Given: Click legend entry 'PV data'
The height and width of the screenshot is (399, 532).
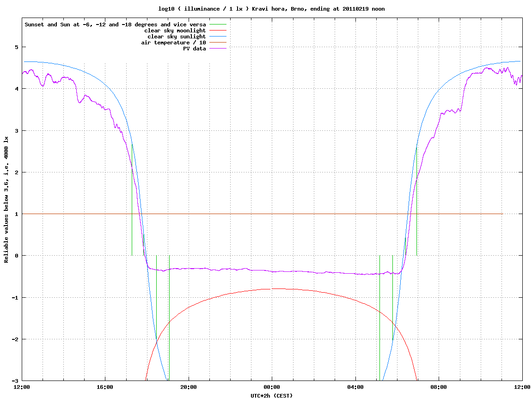Looking at the screenshot, I should tap(195, 49).
